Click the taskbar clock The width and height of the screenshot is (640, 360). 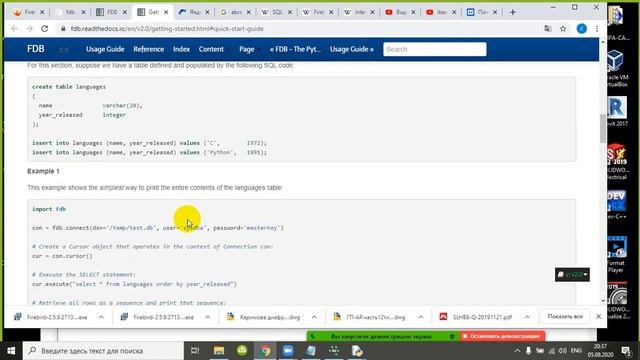(x=600, y=351)
